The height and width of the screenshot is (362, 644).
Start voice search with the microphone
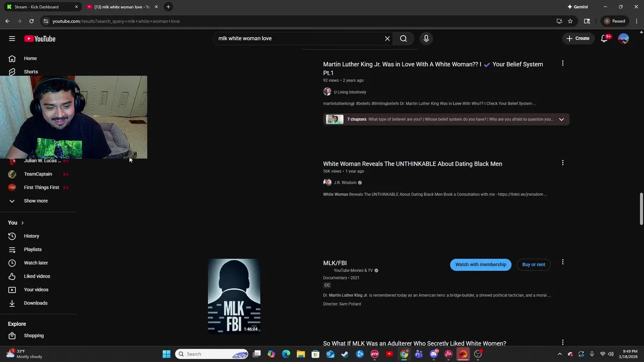(x=426, y=39)
